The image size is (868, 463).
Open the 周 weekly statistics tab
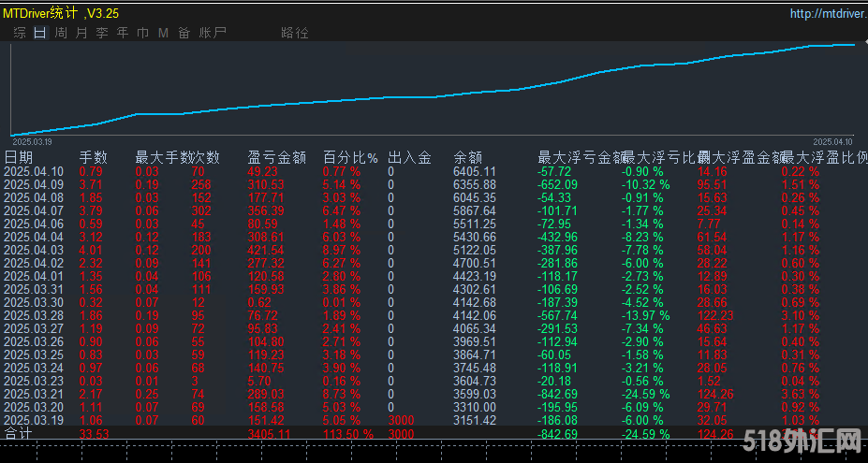[61, 33]
